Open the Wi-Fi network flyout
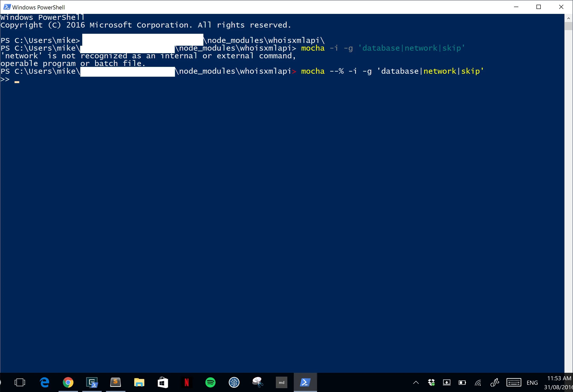The image size is (573, 392). tap(478, 383)
